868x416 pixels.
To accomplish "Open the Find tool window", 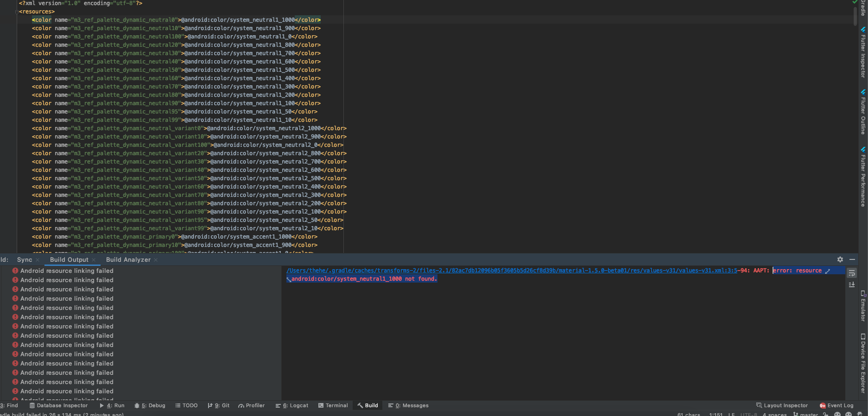I will pyautogui.click(x=9, y=405).
